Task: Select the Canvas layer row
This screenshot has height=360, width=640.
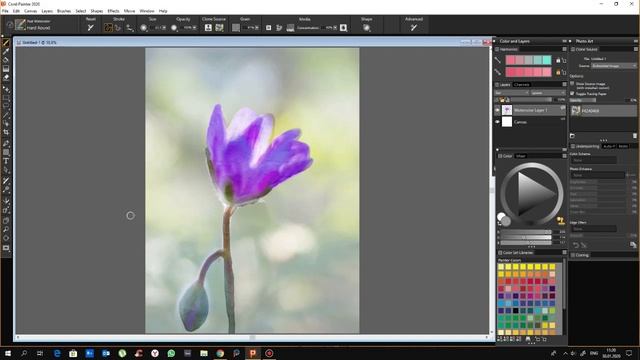Action: tap(531, 122)
